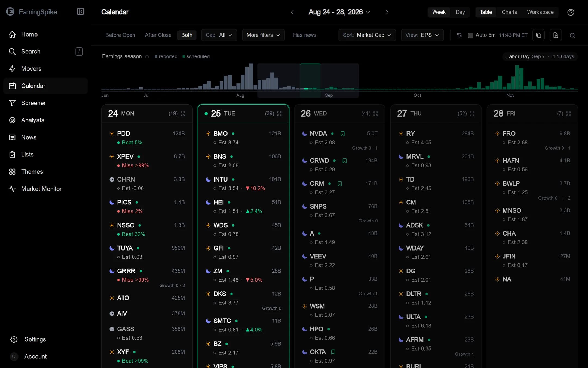Open the NVDA earnings entry
The height and width of the screenshot is (368, 588).
coord(340,140)
